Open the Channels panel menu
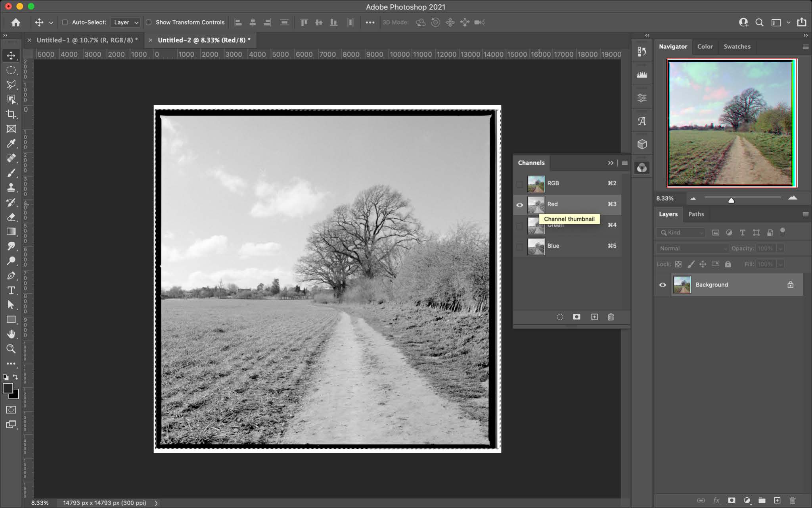Image resolution: width=812 pixels, height=508 pixels. tap(624, 163)
